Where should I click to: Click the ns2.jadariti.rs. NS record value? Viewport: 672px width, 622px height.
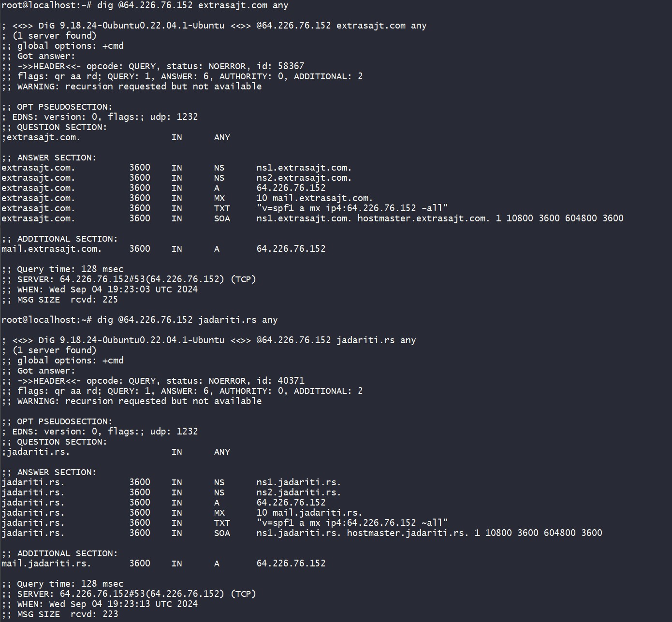pos(299,493)
